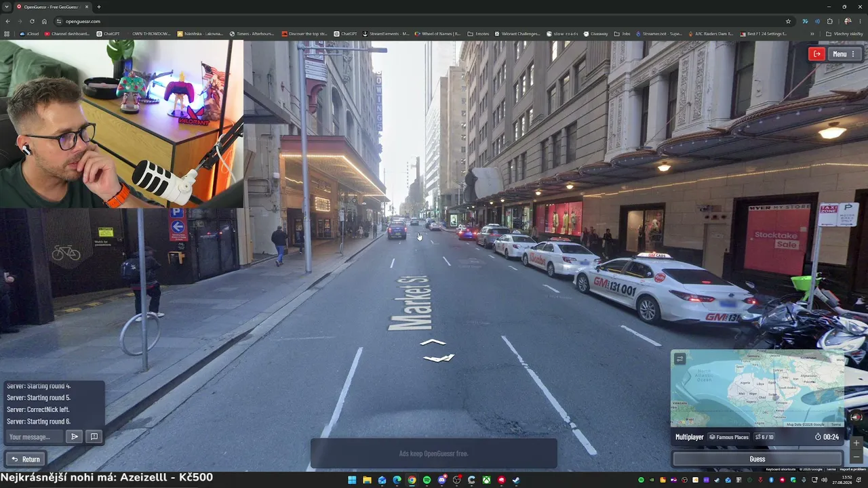Viewport: 868px width, 488px height.
Task: Open the tab search dropdown
Action: pos(6,7)
